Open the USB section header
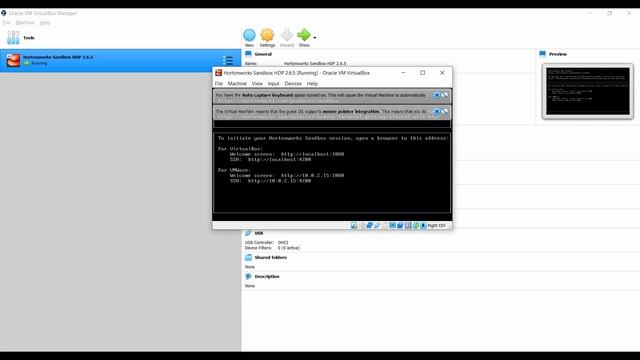 (259, 233)
